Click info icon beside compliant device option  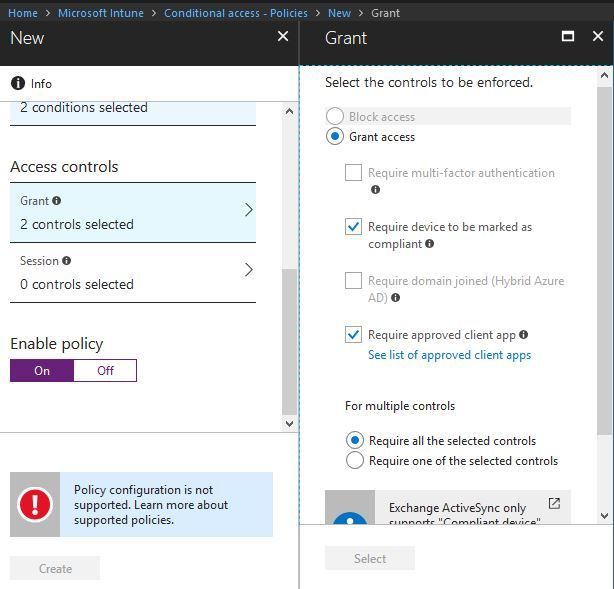click(x=430, y=244)
